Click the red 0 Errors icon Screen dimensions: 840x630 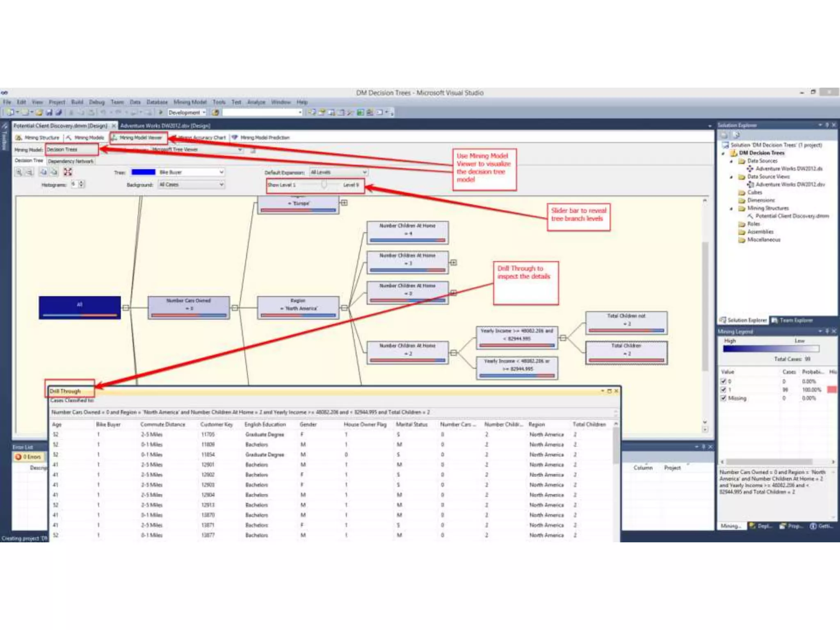point(18,457)
